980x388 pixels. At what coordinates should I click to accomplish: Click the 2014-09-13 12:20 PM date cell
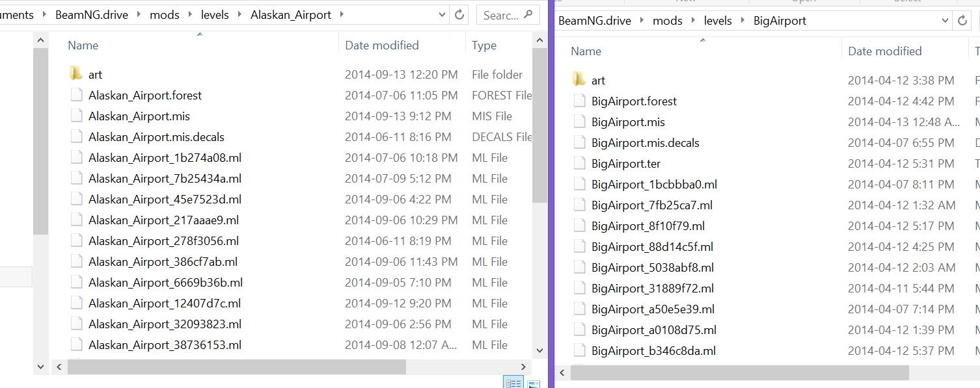coord(401,75)
